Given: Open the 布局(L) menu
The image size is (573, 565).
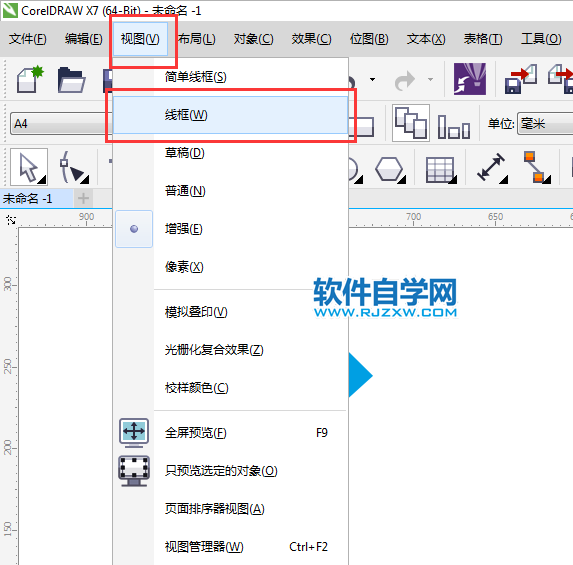Looking at the screenshot, I should pos(197,39).
